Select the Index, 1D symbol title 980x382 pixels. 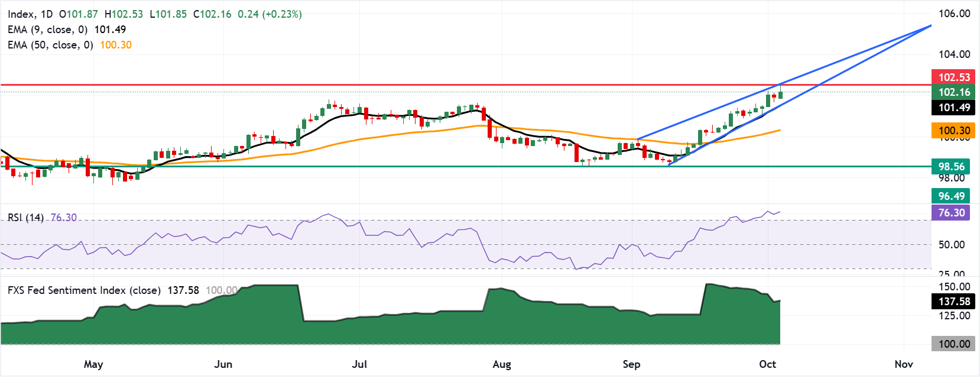tap(30, 14)
